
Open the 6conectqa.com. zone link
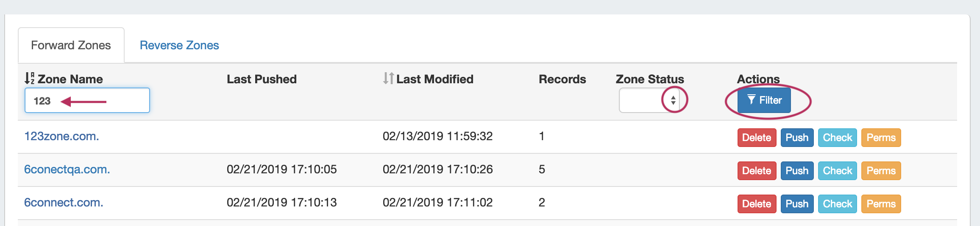pyautogui.click(x=67, y=169)
